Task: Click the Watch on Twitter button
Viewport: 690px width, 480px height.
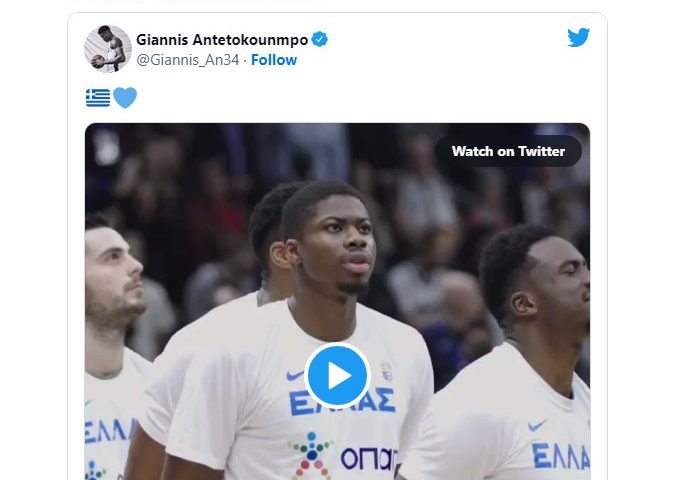Action: click(508, 151)
